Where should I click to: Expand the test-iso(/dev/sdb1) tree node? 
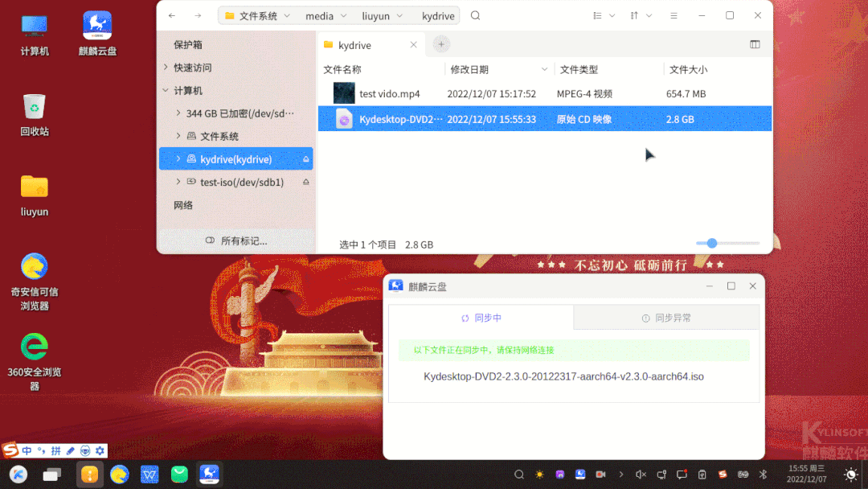coord(178,182)
